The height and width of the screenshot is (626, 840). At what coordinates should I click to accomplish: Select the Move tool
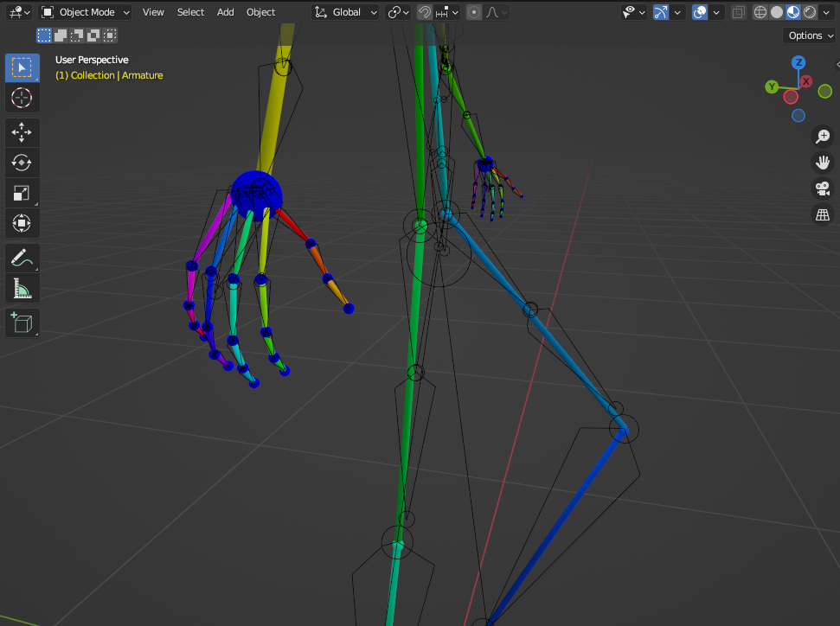[22, 132]
